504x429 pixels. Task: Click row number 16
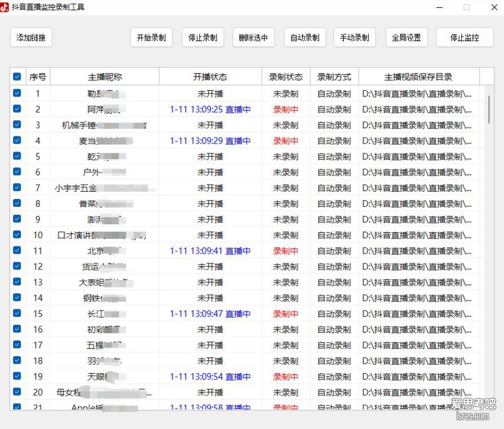pos(38,330)
